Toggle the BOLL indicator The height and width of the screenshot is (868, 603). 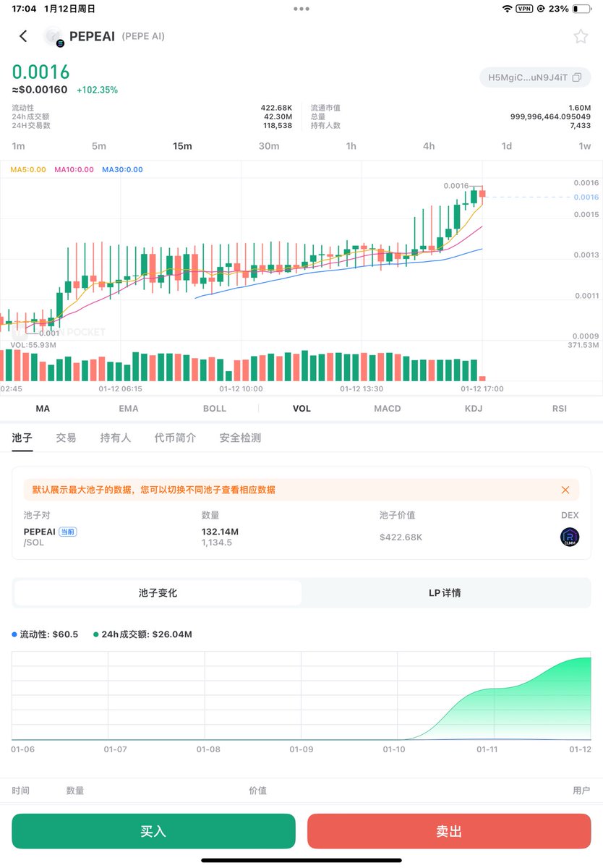click(215, 409)
